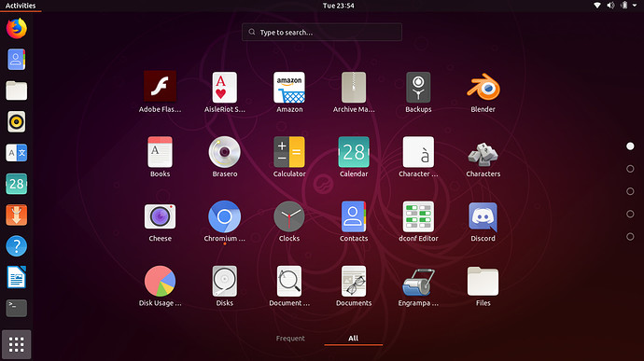Click the volume speaker icon
Screen dimensions: 644x361
point(610,6)
